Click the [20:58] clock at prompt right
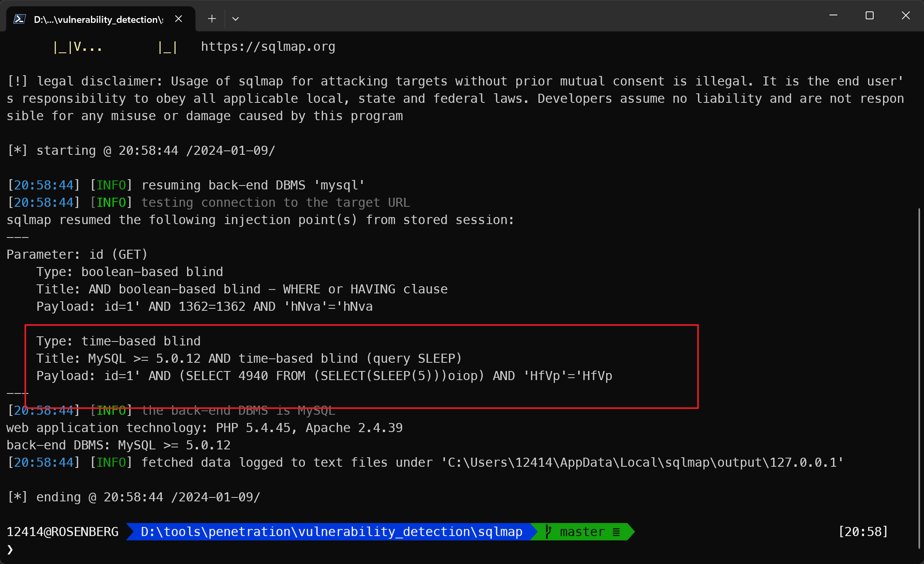Image resolution: width=924 pixels, height=564 pixels. (863, 532)
